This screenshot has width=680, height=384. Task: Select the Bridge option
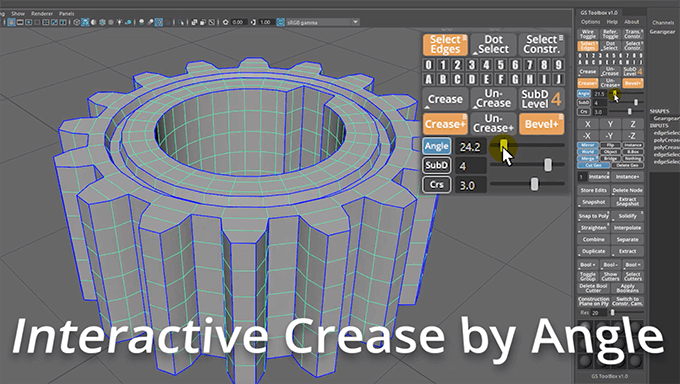click(610, 158)
